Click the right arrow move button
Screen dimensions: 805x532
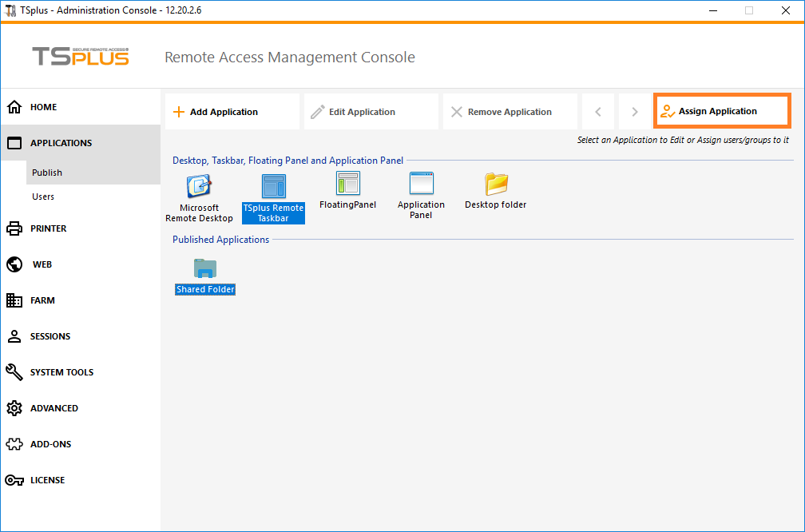coord(635,112)
